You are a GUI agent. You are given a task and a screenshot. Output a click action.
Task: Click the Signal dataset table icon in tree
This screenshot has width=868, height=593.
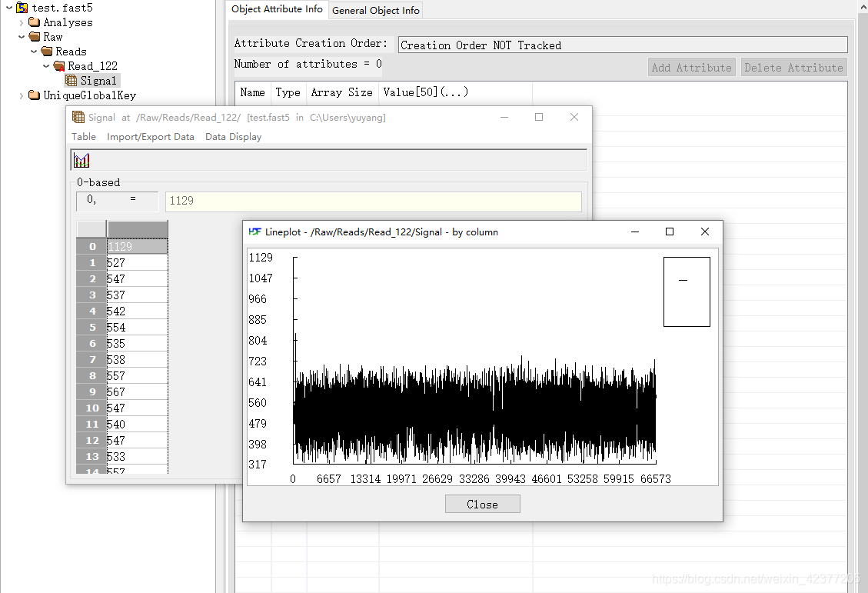pyautogui.click(x=71, y=81)
